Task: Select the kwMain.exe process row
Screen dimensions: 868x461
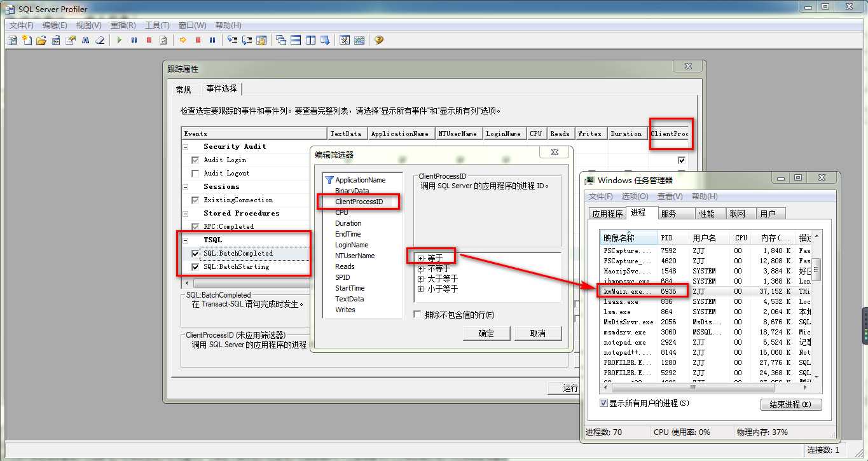Action: 706,291
